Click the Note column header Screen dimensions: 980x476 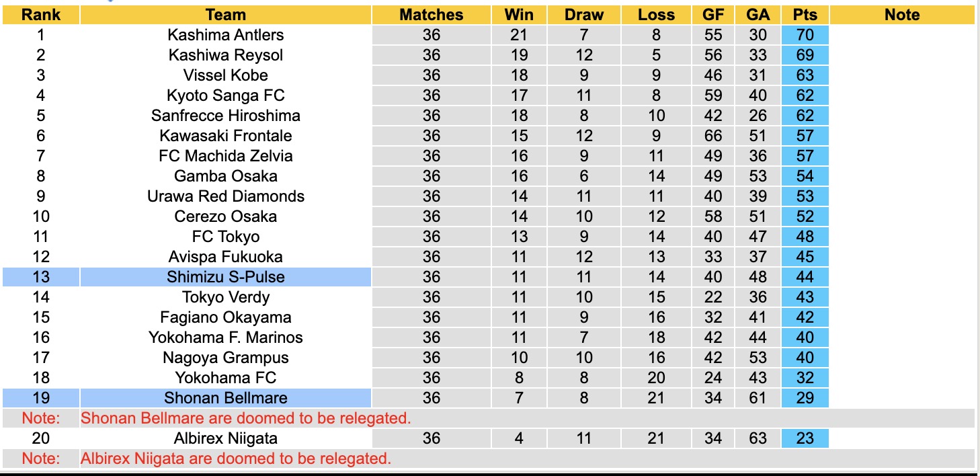click(x=901, y=15)
